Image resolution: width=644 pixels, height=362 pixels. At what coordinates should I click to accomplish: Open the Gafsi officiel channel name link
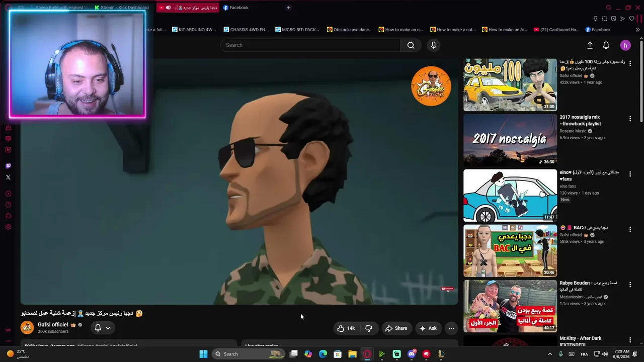pos(53,325)
